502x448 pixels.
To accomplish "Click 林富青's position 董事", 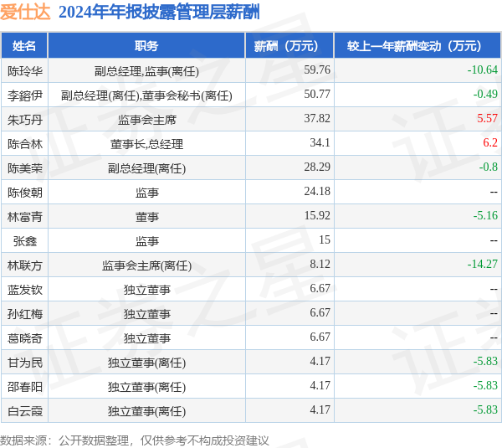I will pos(147,217).
